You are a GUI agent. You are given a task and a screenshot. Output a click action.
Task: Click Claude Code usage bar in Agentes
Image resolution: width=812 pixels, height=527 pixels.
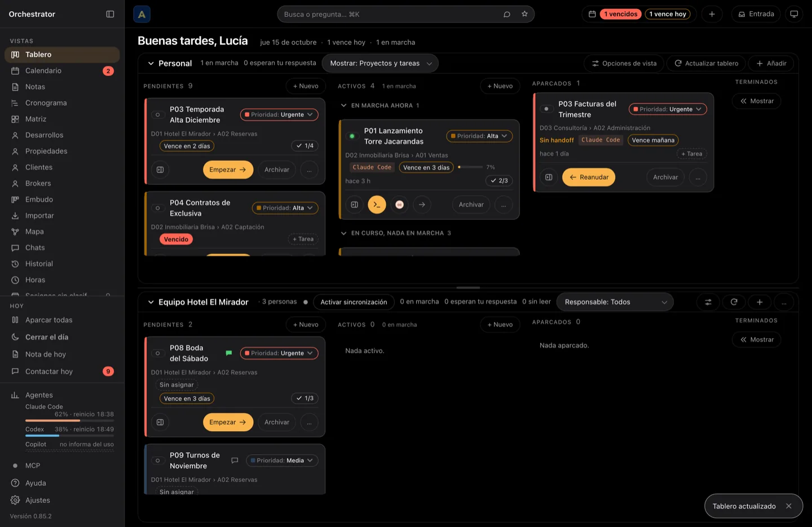(69, 420)
